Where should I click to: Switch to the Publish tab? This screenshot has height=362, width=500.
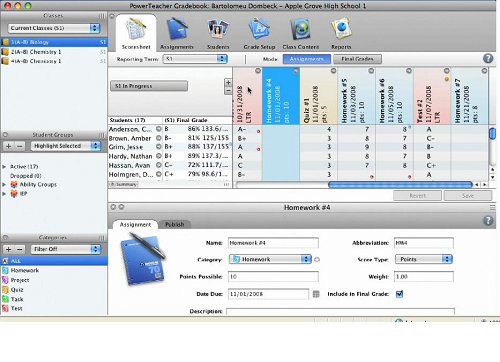click(x=175, y=224)
